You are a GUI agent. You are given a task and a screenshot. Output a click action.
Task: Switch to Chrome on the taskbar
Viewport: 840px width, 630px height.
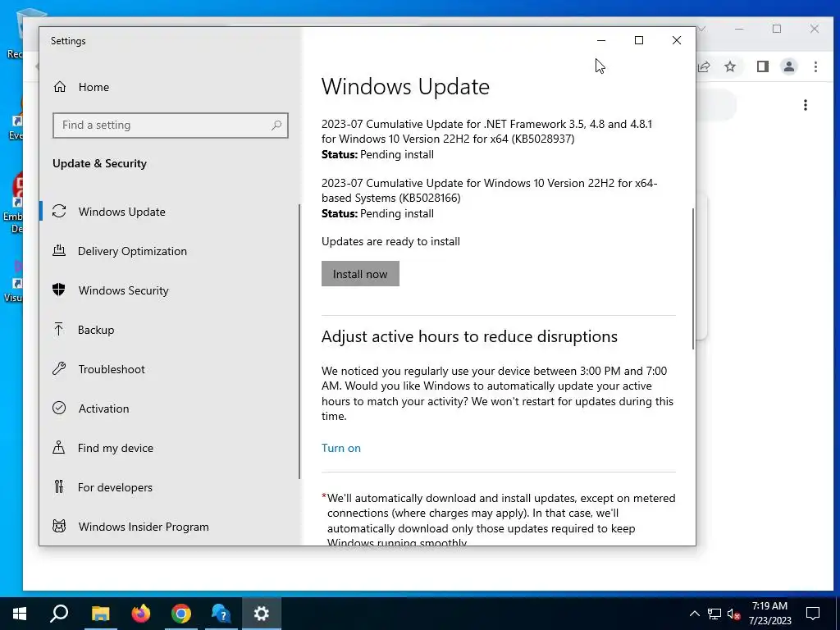pyautogui.click(x=181, y=614)
